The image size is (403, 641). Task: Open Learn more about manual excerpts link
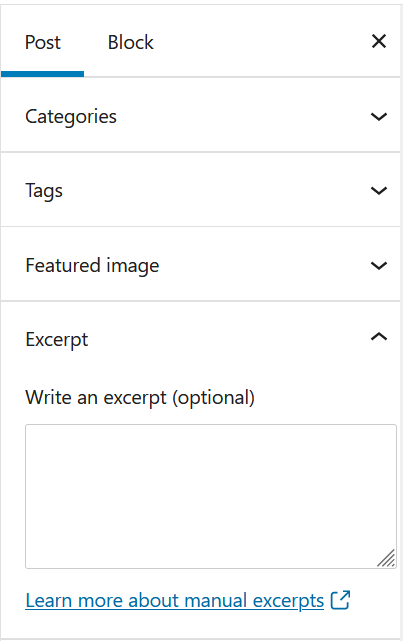pos(175,601)
